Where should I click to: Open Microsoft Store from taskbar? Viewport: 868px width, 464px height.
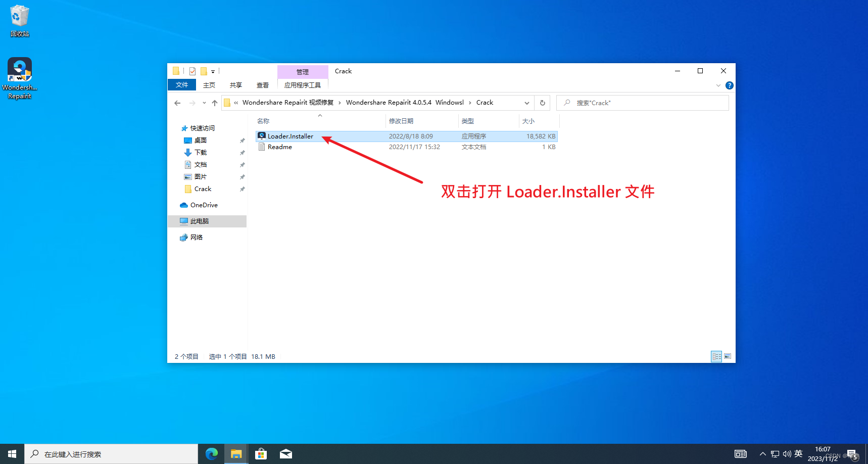(x=261, y=454)
